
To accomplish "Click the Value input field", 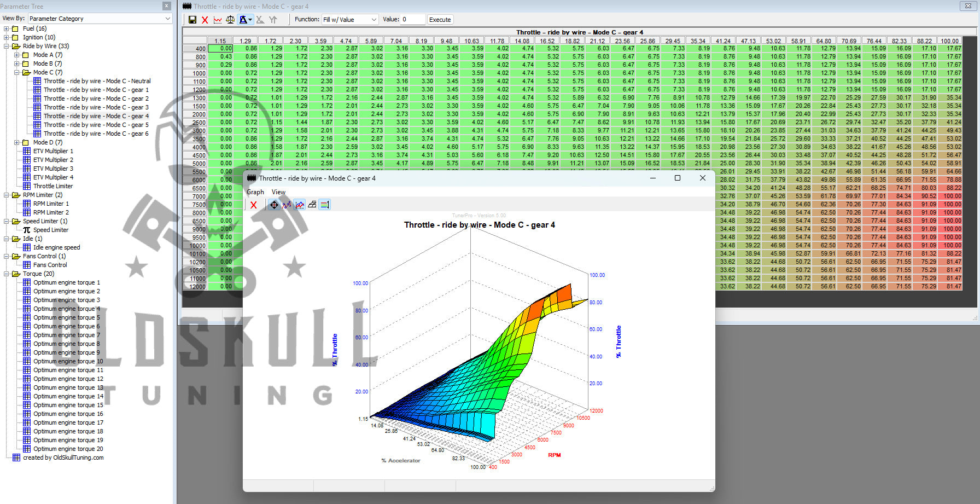I will pyautogui.click(x=413, y=20).
